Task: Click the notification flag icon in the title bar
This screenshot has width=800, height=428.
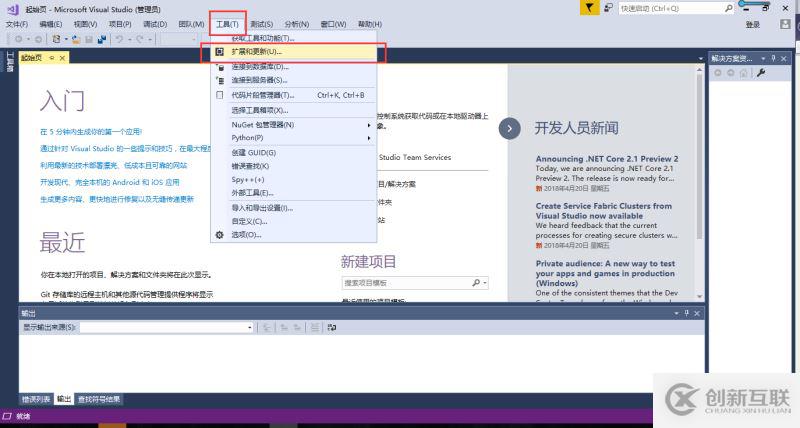Action: coord(589,8)
